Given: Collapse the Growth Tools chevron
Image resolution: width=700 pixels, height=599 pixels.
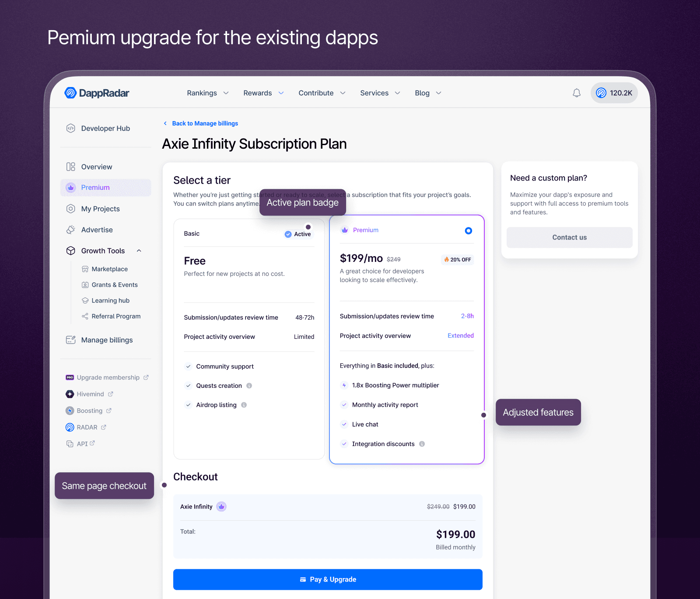Looking at the screenshot, I should click(x=139, y=251).
